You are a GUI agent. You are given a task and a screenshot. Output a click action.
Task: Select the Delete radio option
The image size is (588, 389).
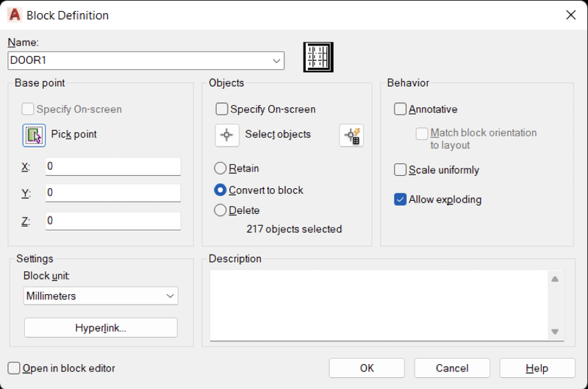pos(220,210)
